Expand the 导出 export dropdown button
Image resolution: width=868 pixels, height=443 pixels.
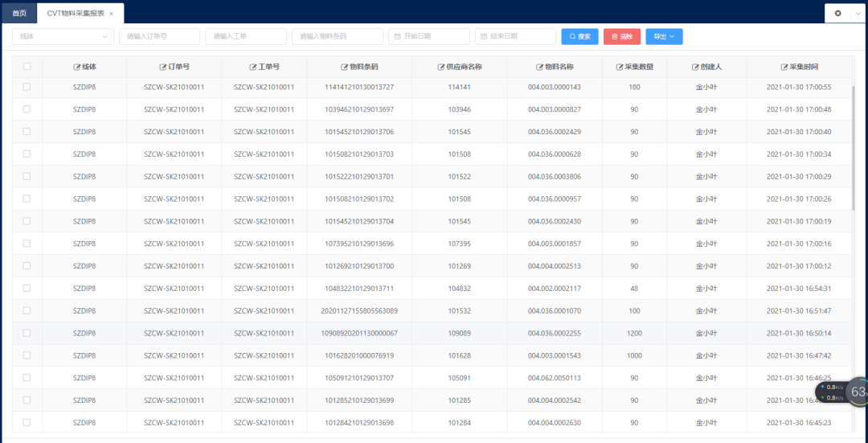pyautogui.click(x=664, y=37)
